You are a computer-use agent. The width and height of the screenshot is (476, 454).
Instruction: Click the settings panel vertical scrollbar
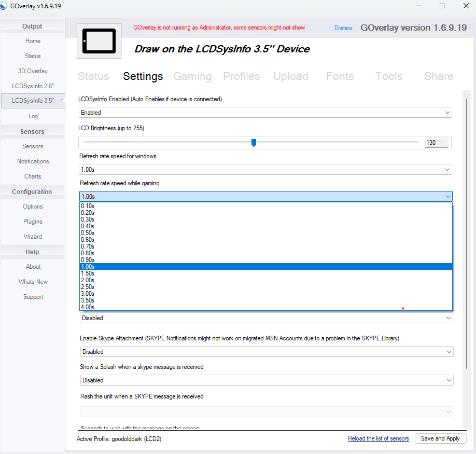(467, 234)
